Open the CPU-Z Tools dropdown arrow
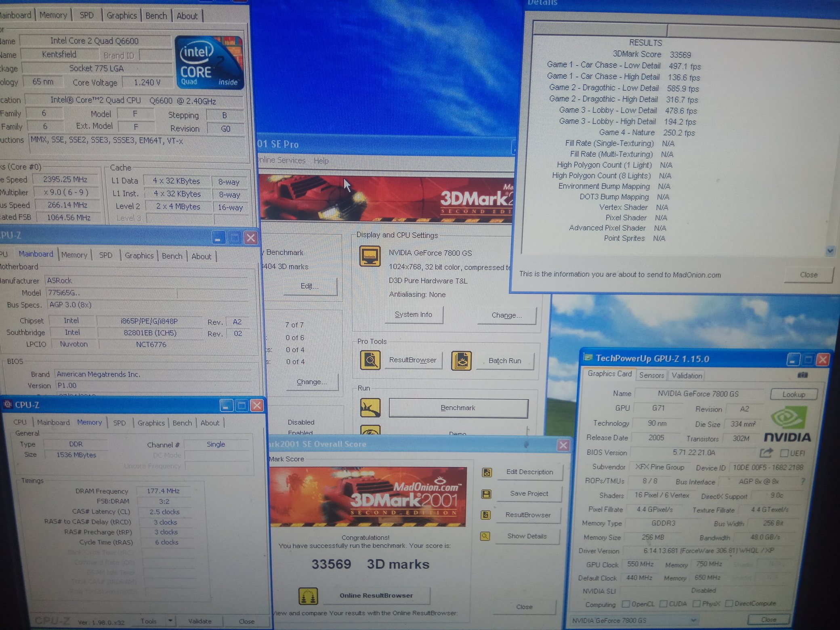The height and width of the screenshot is (630, 840). pos(170,621)
